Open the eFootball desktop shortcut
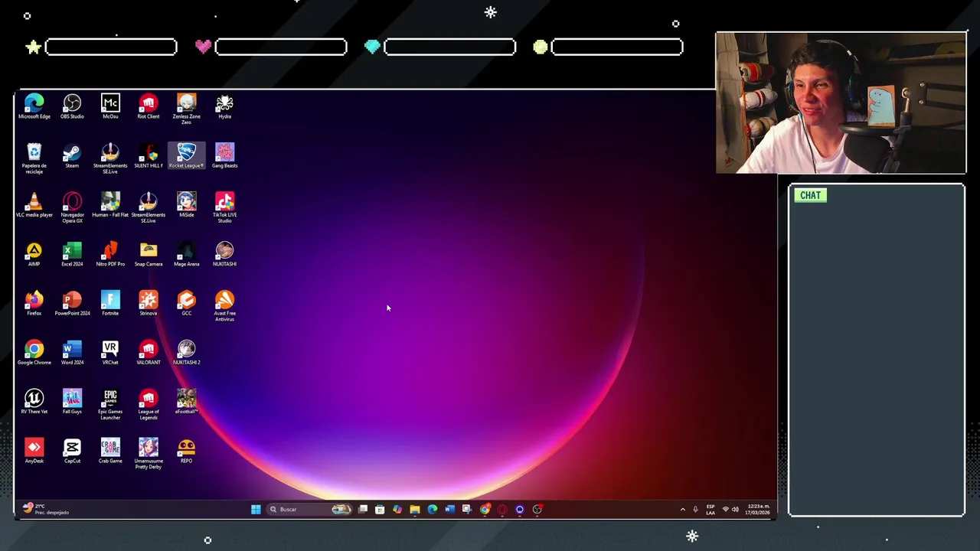Screen dimensions: 980x551 (x=186, y=402)
